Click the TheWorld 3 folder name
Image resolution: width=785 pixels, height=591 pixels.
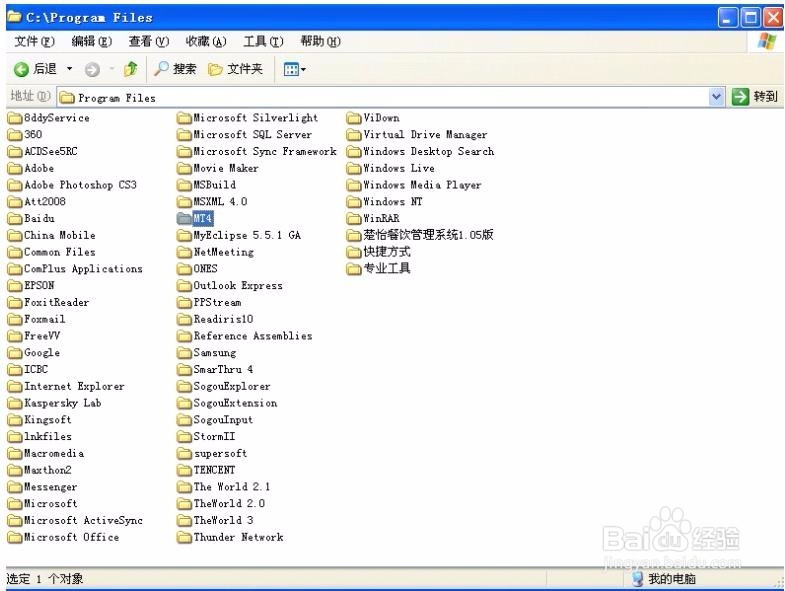(223, 520)
